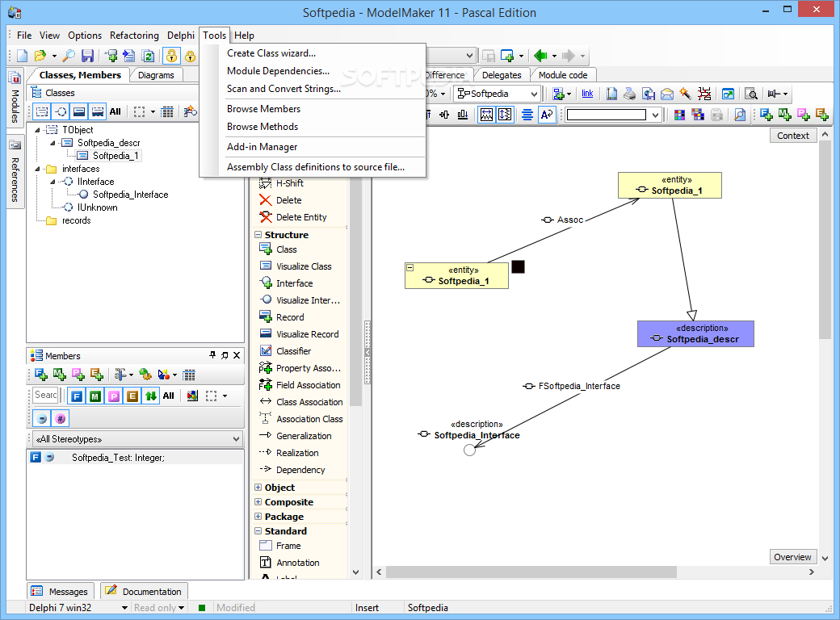Click the print diagram printer icon
The height and width of the screenshot is (620, 840).
pos(629,94)
